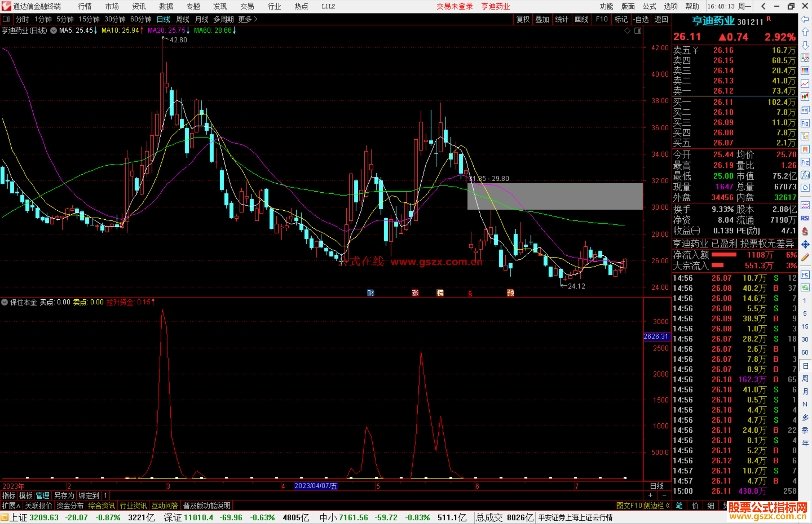This screenshot has height=524, width=812.
Task: Click the 复权 button
Action: (x=523, y=19)
